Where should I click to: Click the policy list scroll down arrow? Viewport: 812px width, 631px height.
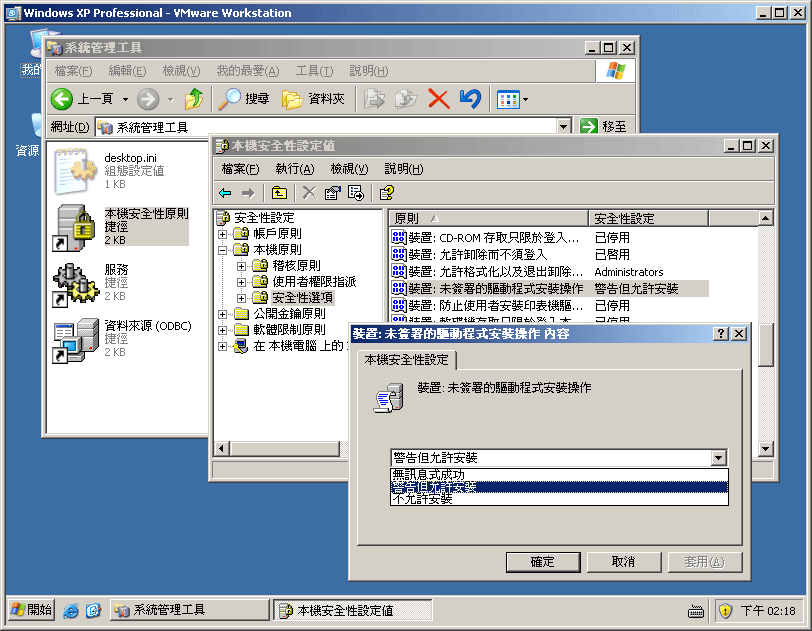pyautogui.click(x=765, y=449)
